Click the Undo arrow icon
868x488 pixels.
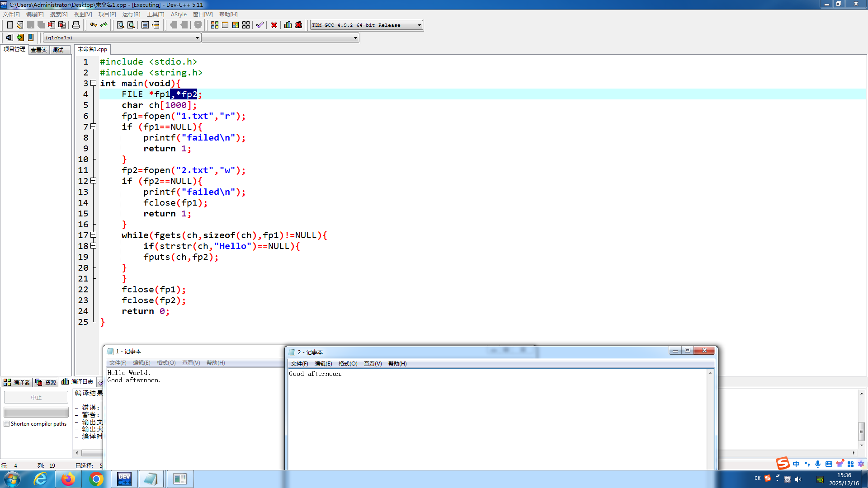point(93,25)
